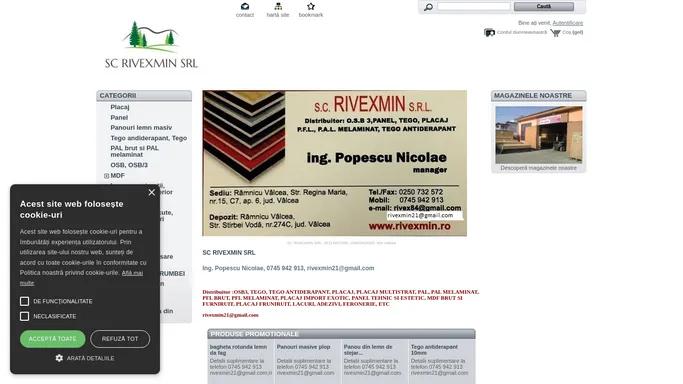Open the shopping cart icon
The height and width of the screenshot is (384, 683).
pyautogui.click(x=555, y=33)
